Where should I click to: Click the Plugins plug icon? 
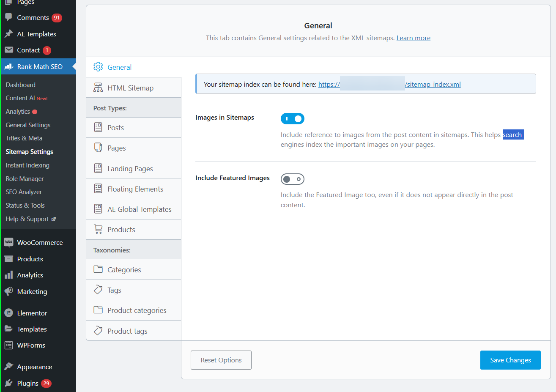tap(8, 383)
